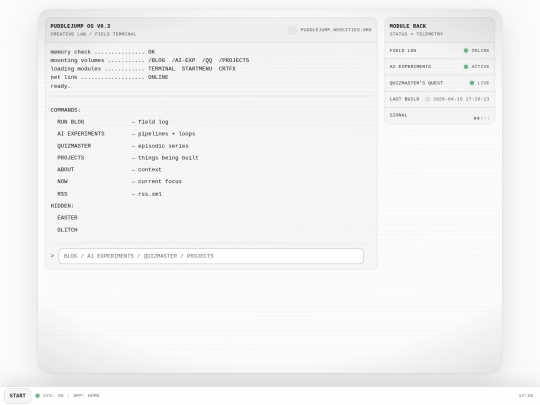Click the "CREATIVE LAB / FIELD TERMINAL" subtitle
540x405 pixels.
(x=93, y=34)
